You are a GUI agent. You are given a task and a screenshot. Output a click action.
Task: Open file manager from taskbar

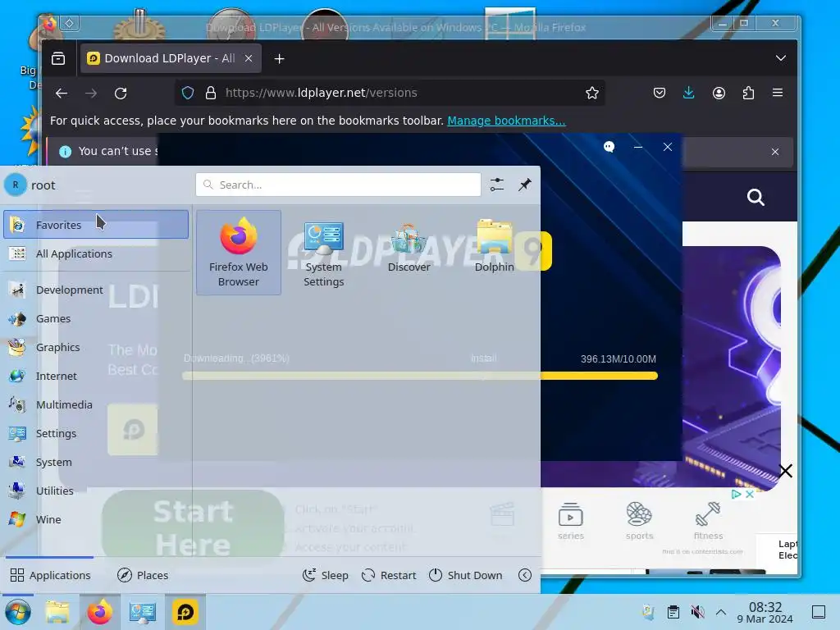coord(57,612)
